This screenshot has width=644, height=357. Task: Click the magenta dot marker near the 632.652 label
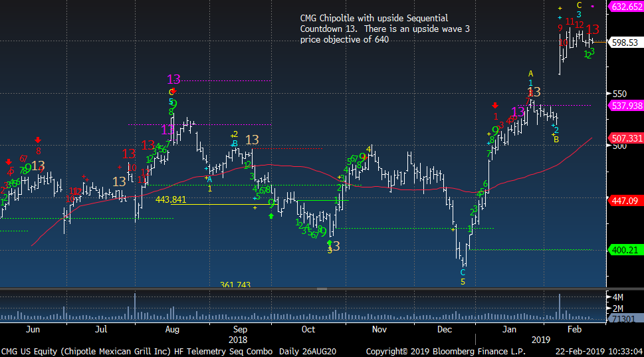tap(592, 7)
